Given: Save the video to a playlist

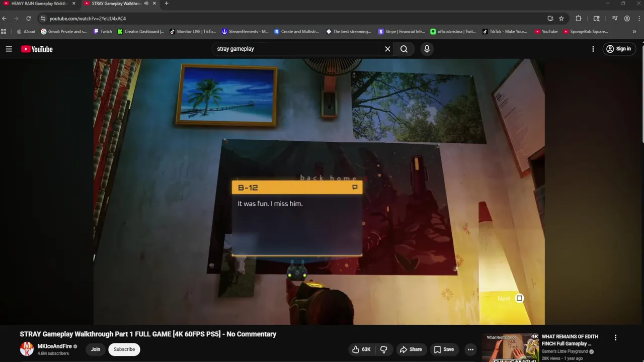Looking at the screenshot, I should [x=444, y=349].
